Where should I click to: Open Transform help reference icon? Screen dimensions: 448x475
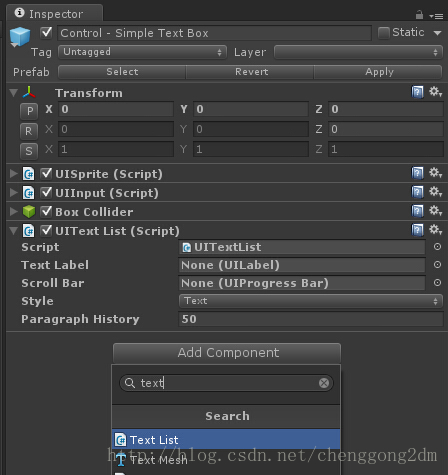point(417,92)
